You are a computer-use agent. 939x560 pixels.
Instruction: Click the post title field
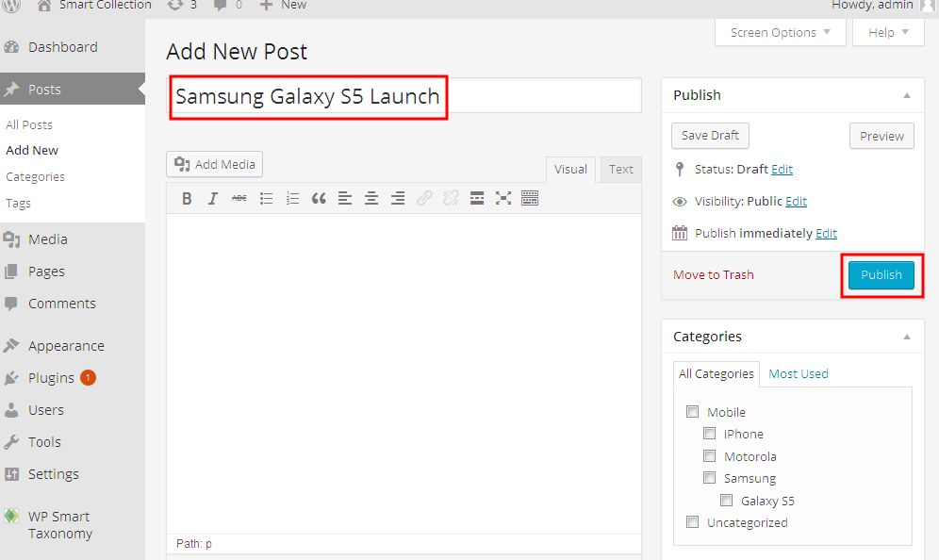pos(404,96)
